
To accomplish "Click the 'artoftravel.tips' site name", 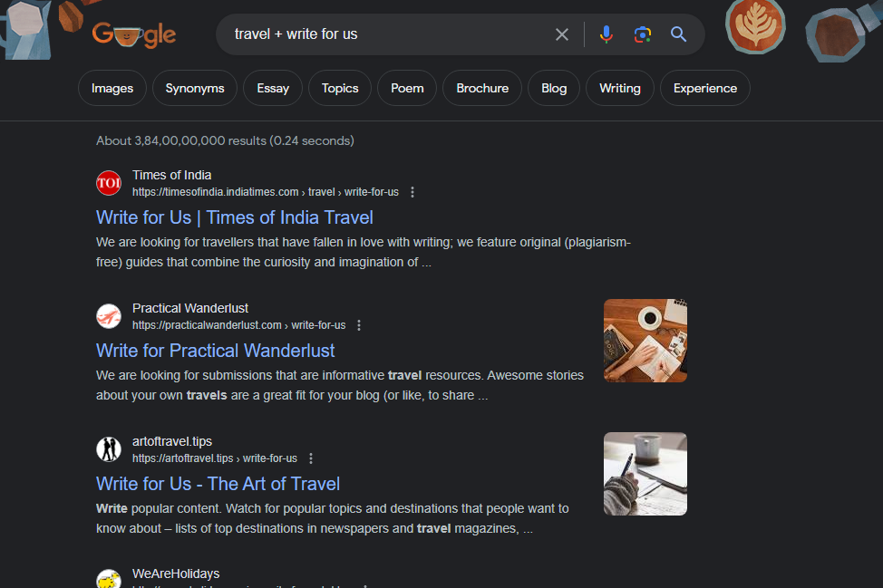I will (172, 442).
